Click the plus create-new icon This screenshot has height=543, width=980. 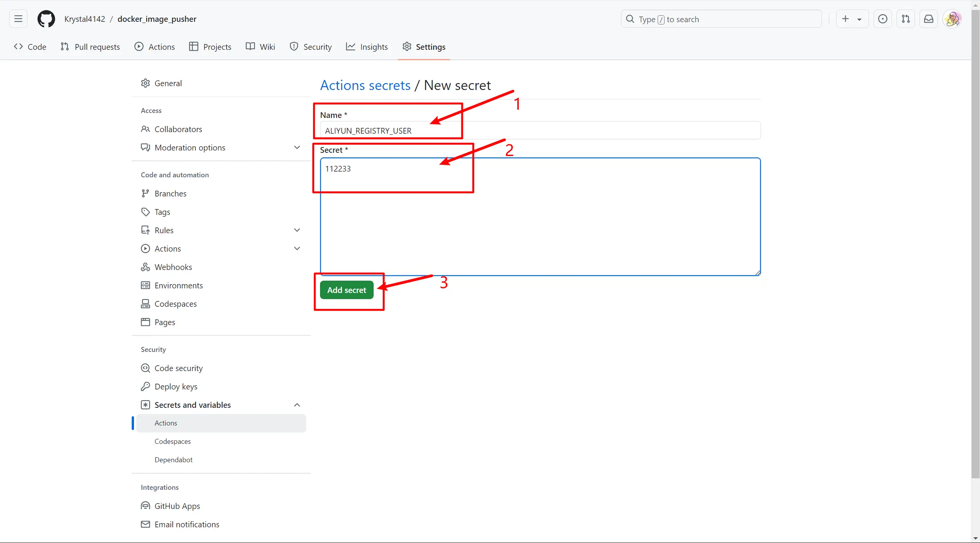(x=845, y=19)
